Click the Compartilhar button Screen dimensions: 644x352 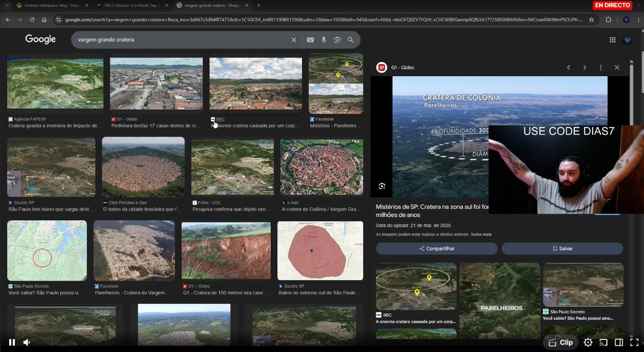436,249
